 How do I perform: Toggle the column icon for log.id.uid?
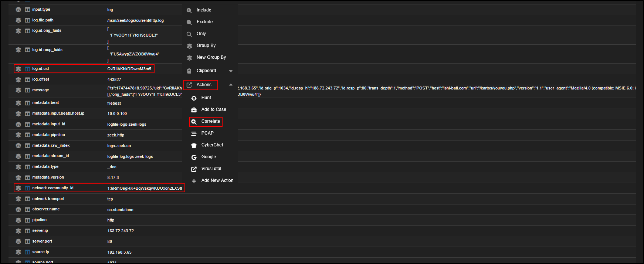pos(27,69)
